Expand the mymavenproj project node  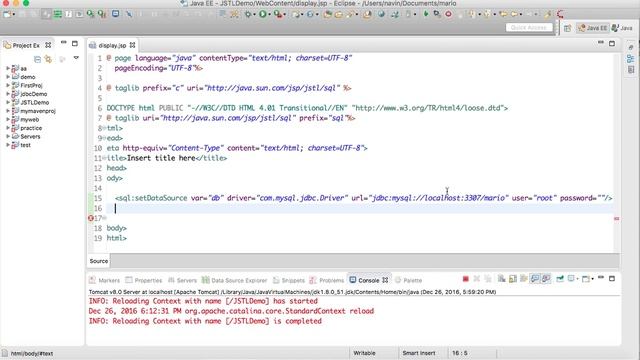[x=8, y=111]
